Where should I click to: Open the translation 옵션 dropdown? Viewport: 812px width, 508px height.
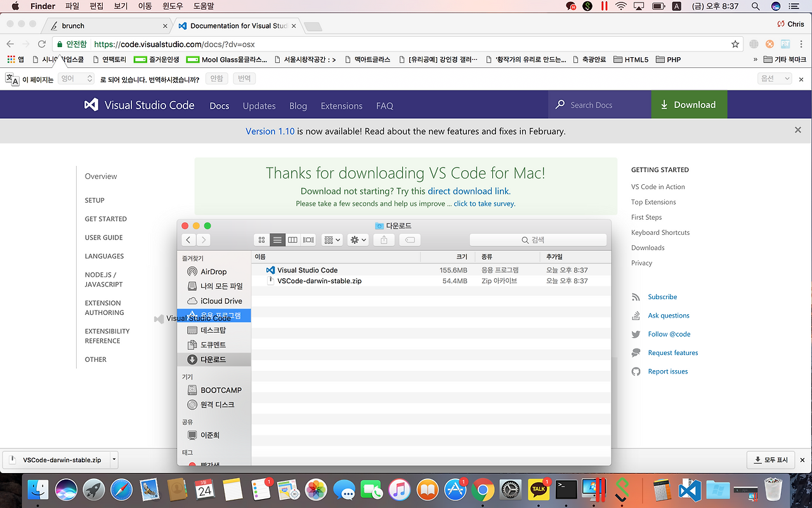[775, 79]
